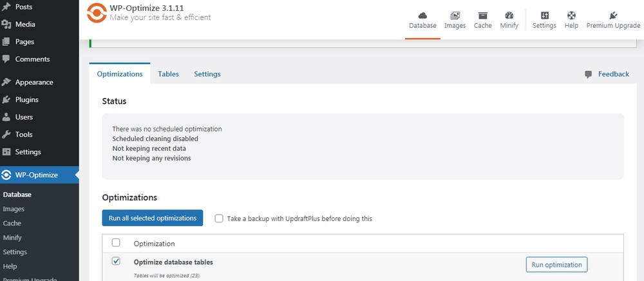Click 'Optimize database tables' row text
The image size is (644, 281).
click(173, 262)
